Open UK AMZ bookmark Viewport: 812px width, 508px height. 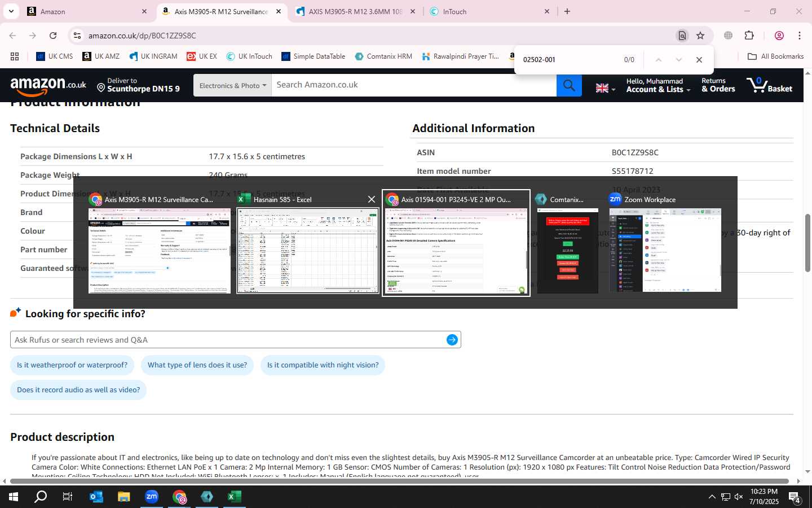click(x=101, y=56)
